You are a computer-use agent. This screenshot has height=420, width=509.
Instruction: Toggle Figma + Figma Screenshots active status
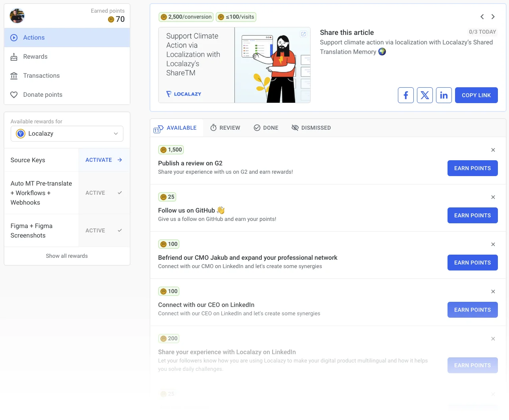104,230
